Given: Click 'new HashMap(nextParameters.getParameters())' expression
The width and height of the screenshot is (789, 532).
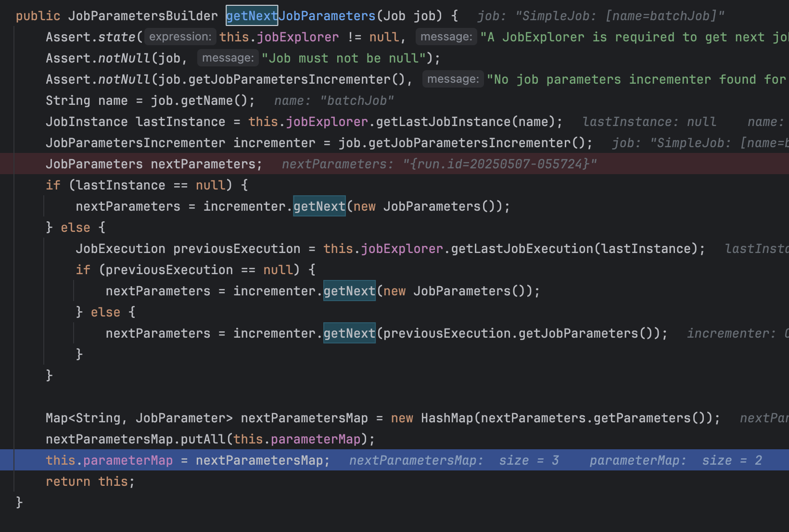Looking at the screenshot, I should (552, 418).
